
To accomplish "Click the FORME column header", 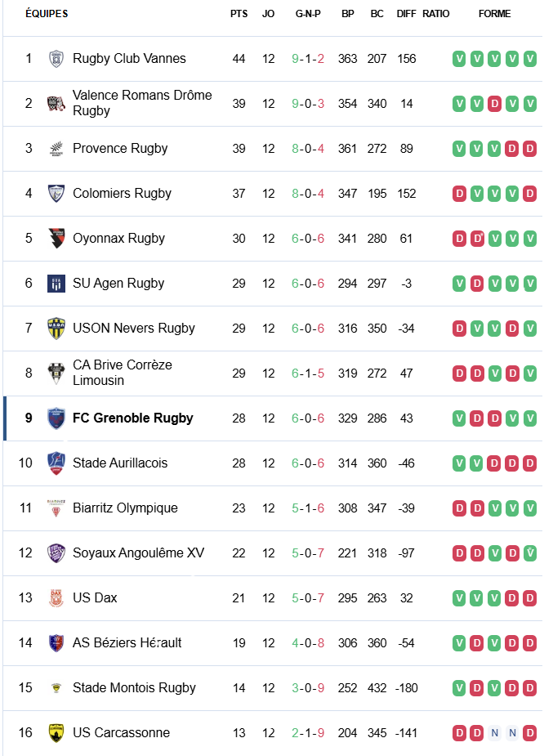I will tap(494, 14).
